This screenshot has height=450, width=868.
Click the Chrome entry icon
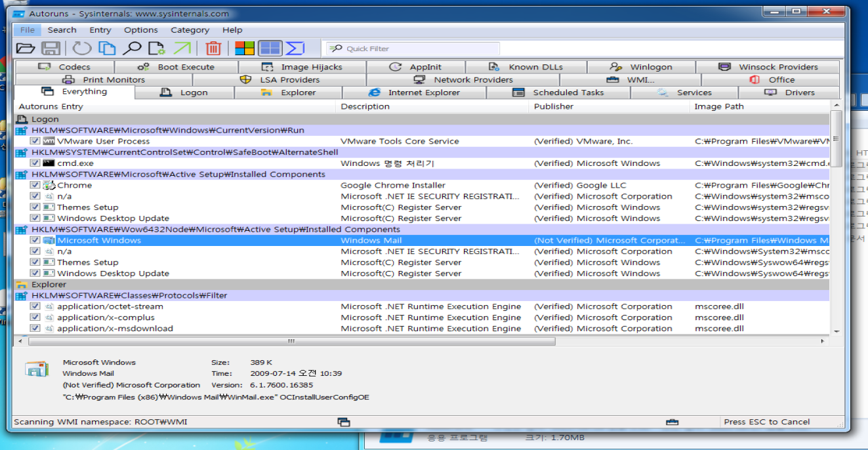tap(49, 185)
